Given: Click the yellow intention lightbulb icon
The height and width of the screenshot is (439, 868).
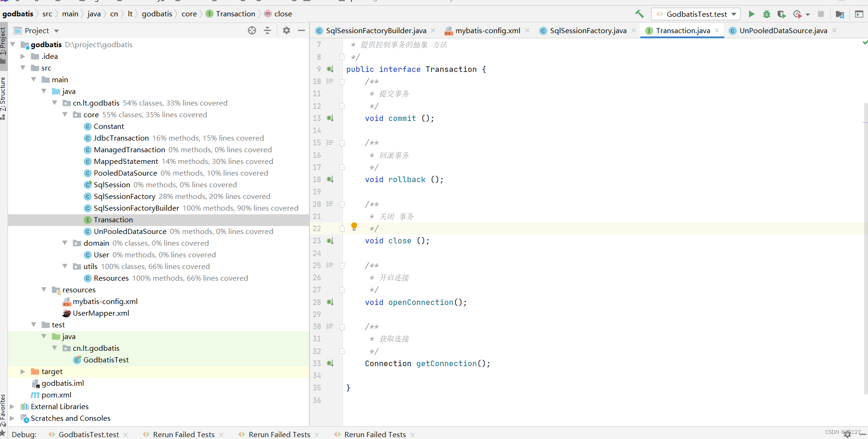Looking at the screenshot, I should point(354,227).
